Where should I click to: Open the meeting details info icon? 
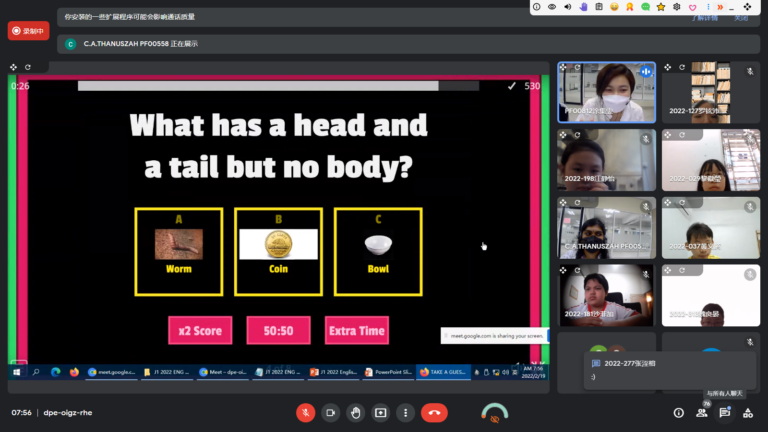point(678,412)
